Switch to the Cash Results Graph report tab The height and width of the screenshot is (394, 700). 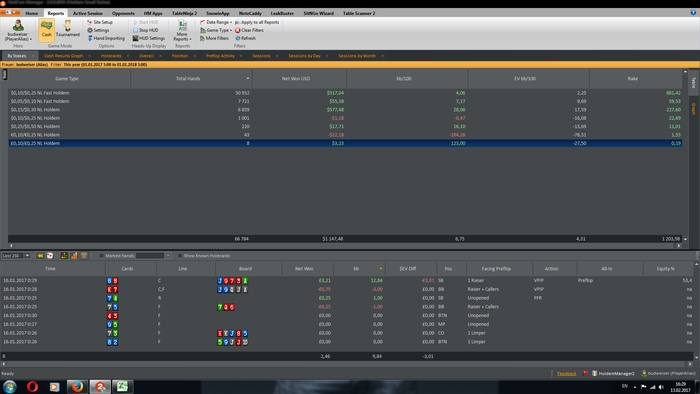coord(63,56)
